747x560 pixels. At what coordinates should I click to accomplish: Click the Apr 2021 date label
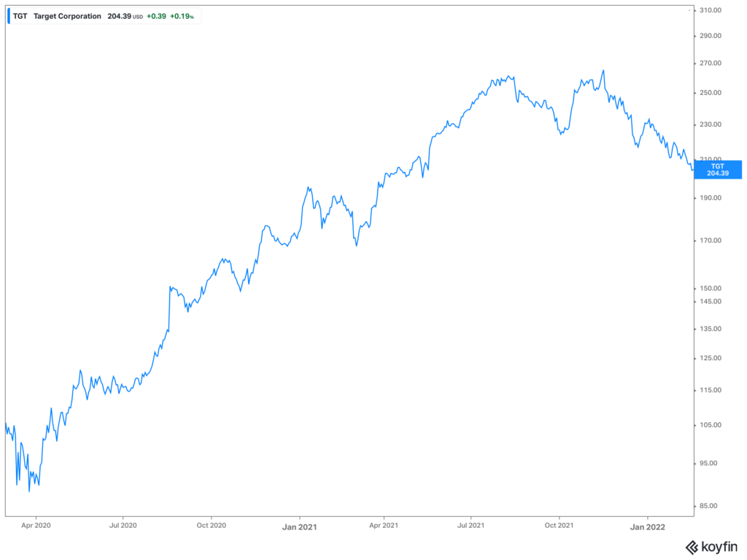click(x=384, y=524)
